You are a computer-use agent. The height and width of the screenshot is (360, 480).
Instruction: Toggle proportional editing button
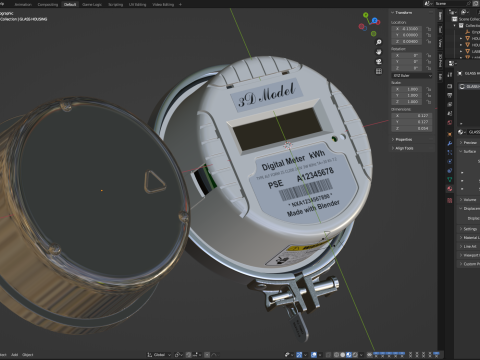coord(207,355)
